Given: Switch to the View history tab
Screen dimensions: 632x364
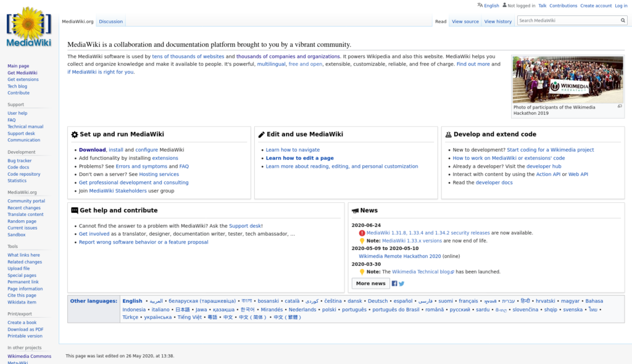Looking at the screenshot, I should 498,20.
